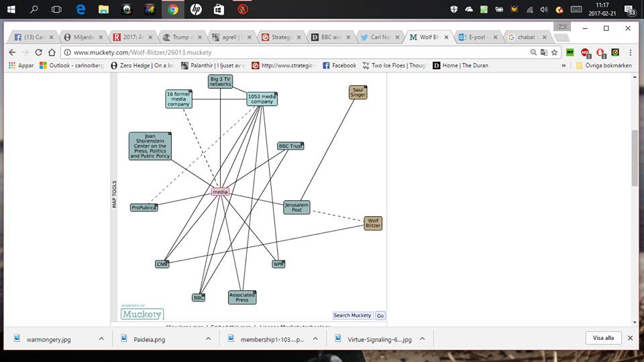Click the bookmark star in address bar
The height and width of the screenshot is (362, 644).
pyautogui.click(x=555, y=52)
